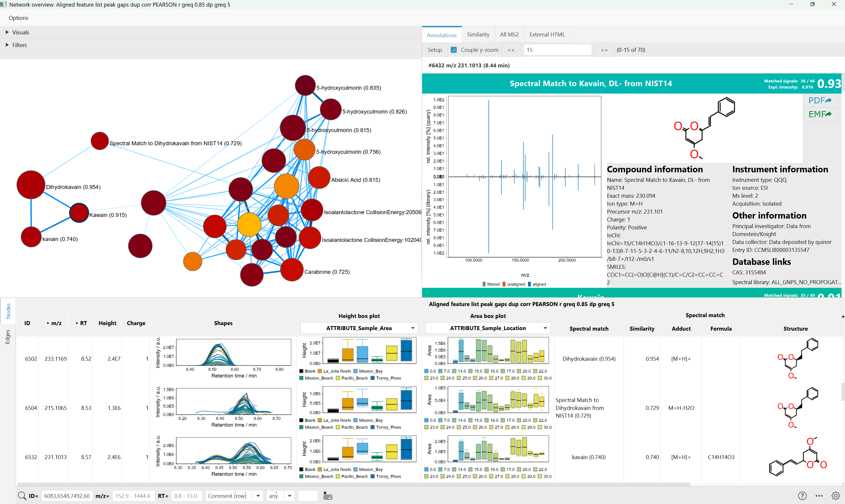Click inside the m/z range input field
The height and width of the screenshot is (504, 845).
click(x=133, y=496)
